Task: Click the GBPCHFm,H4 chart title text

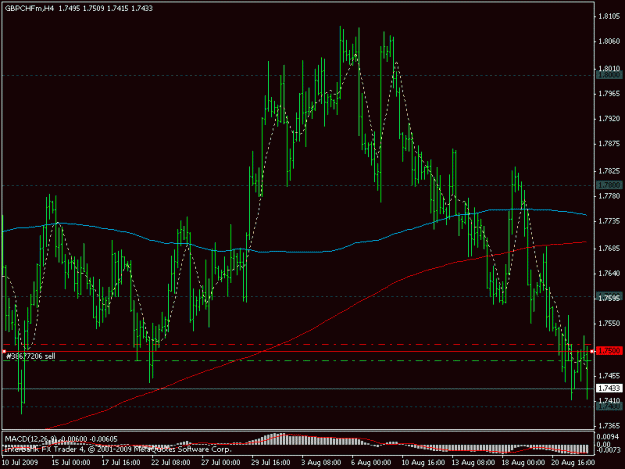Action: click(x=29, y=8)
